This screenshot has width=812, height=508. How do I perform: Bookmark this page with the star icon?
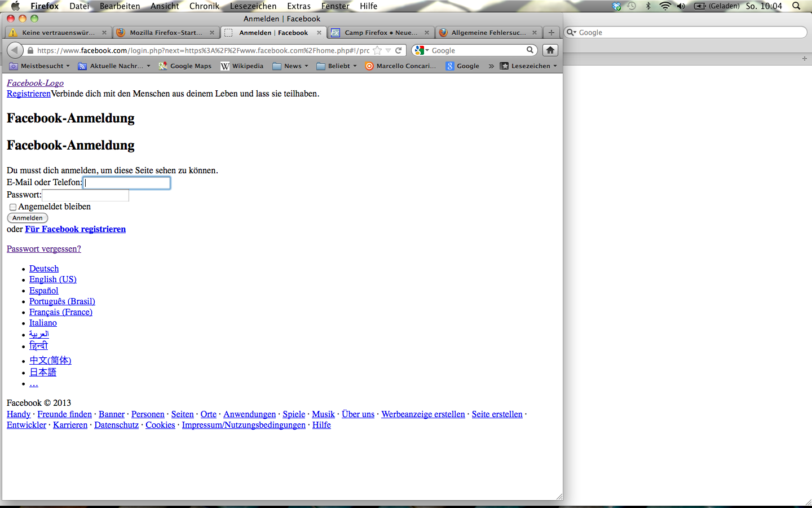[x=377, y=50]
